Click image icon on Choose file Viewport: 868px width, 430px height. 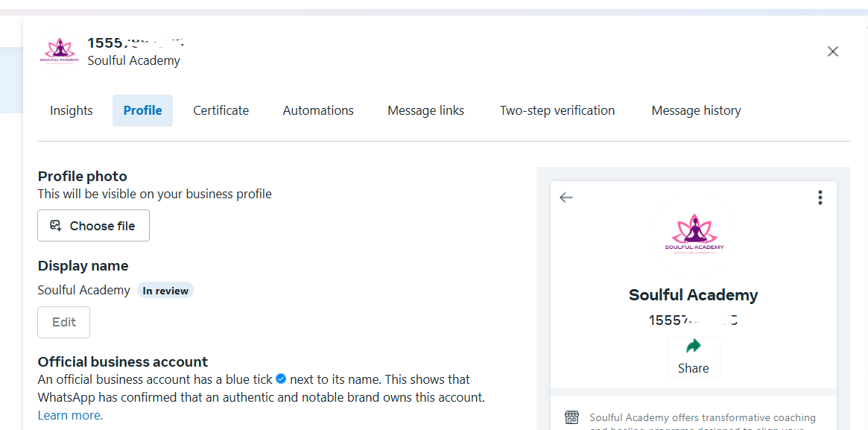point(55,225)
